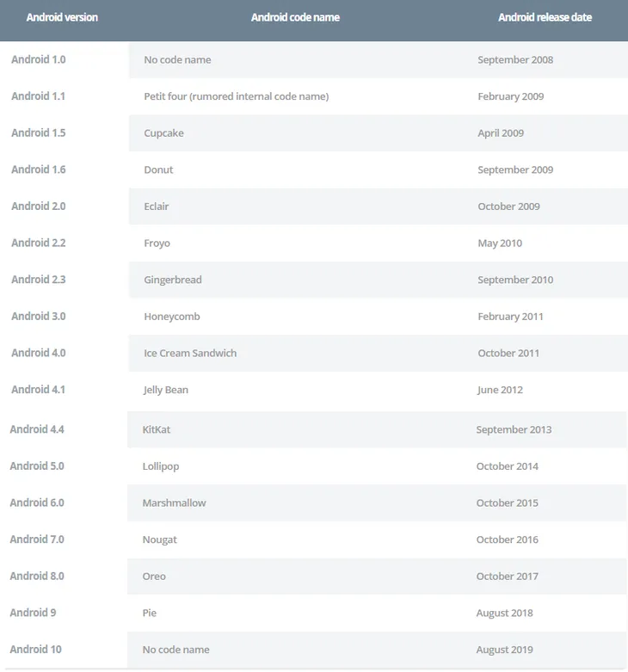The height and width of the screenshot is (672, 628).
Task: Click the 'February 2011' release date
Action: point(511,317)
